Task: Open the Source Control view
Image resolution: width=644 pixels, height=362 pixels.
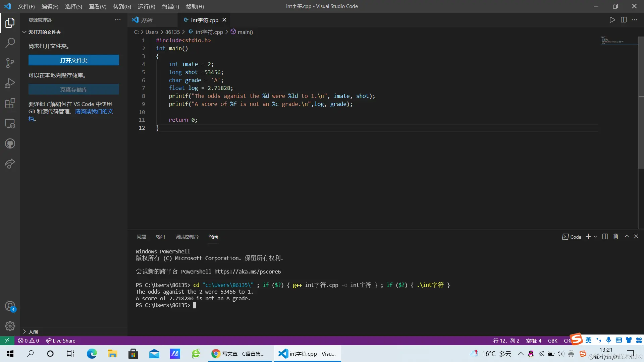Action: pyautogui.click(x=10, y=63)
